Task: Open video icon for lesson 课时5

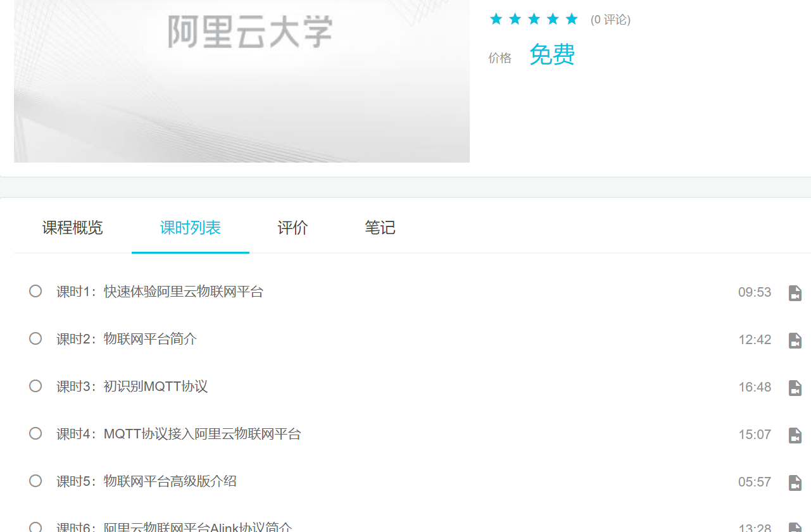Action: pyautogui.click(x=795, y=483)
